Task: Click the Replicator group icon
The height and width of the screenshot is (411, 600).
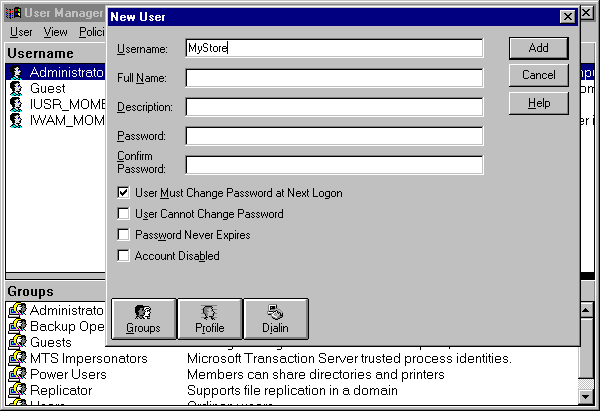Action: point(17,390)
